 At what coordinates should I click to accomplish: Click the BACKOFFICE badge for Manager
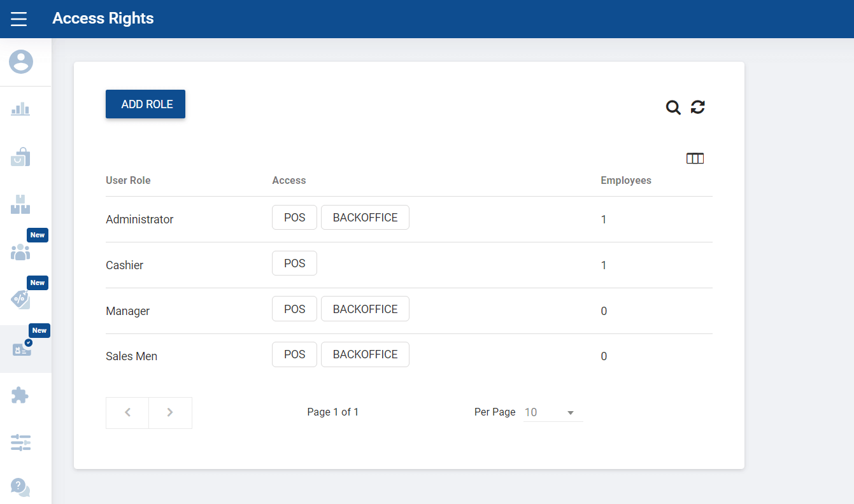point(365,309)
